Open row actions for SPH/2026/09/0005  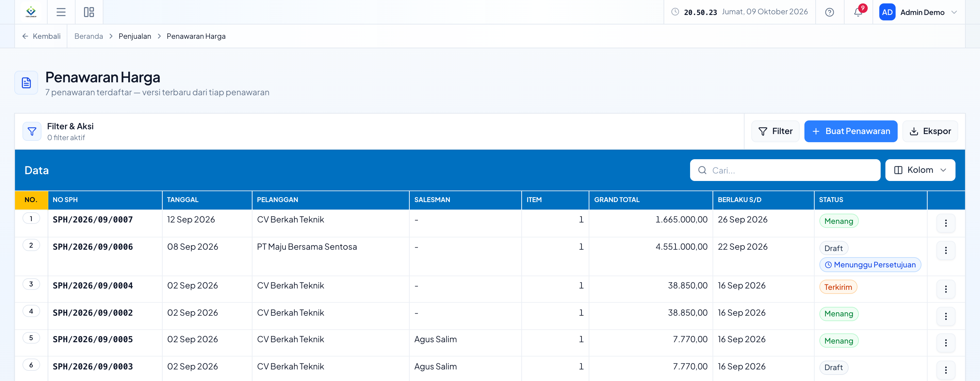pyautogui.click(x=945, y=343)
